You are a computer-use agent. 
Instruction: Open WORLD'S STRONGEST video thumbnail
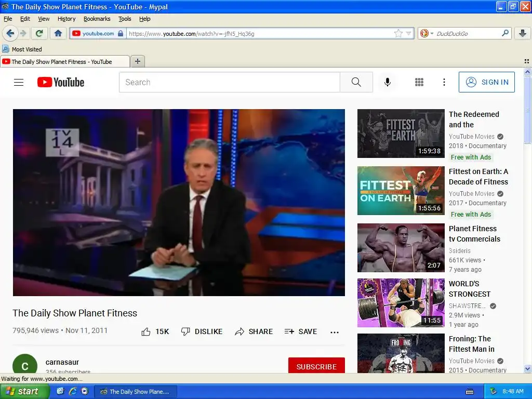pyautogui.click(x=401, y=303)
